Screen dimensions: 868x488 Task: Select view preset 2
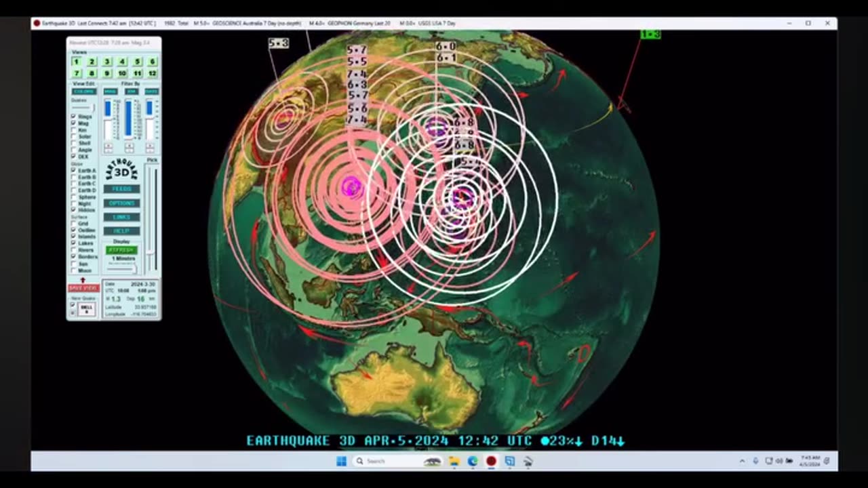pyautogui.click(x=92, y=62)
